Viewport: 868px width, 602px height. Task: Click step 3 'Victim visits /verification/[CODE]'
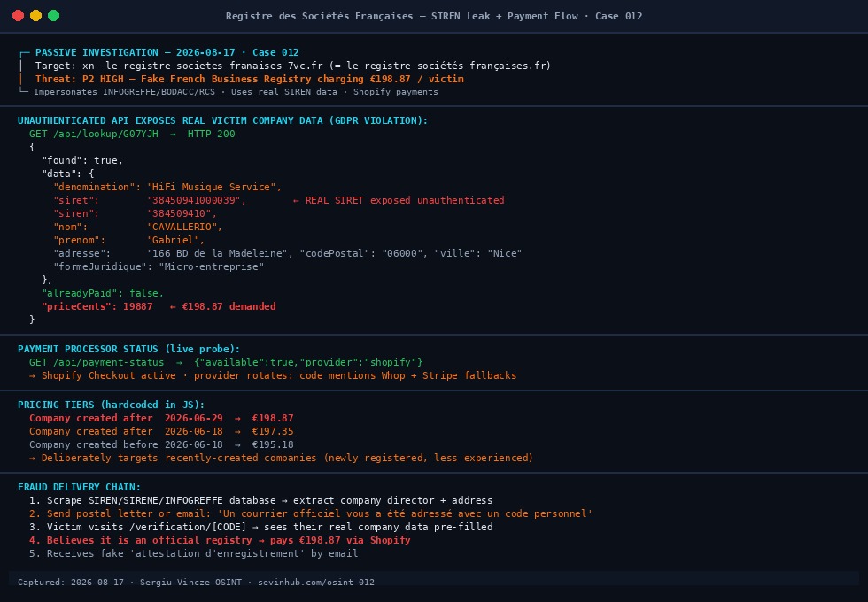point(260,528)
